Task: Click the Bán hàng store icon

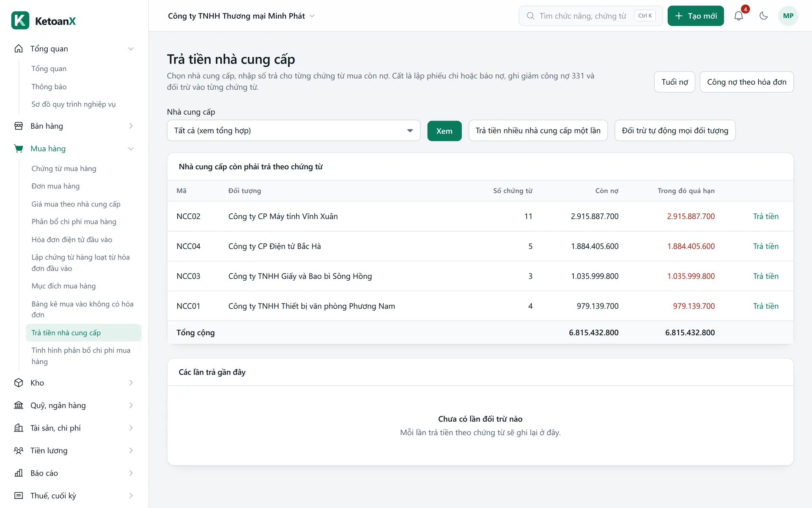Action: [19, 126]
